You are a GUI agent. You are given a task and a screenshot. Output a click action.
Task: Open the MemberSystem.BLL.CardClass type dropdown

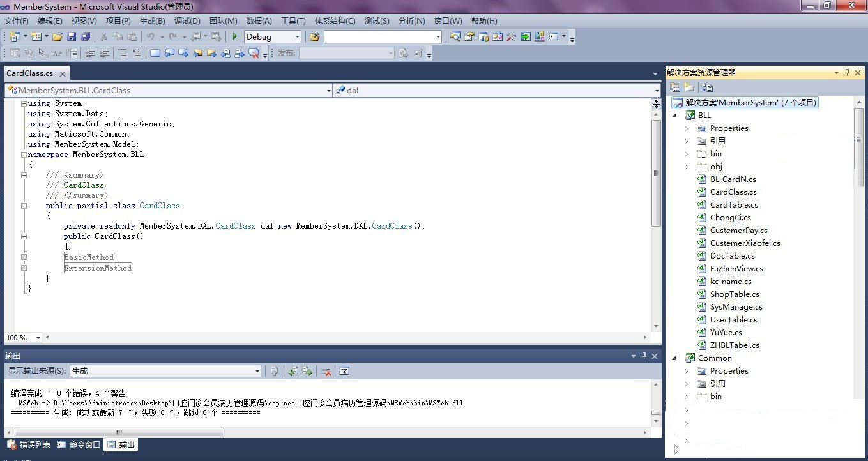coord(329,91)
